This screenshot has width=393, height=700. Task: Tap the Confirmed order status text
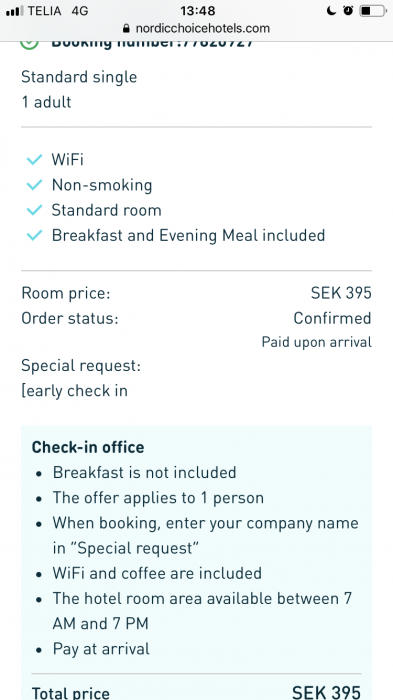[332, 318]
